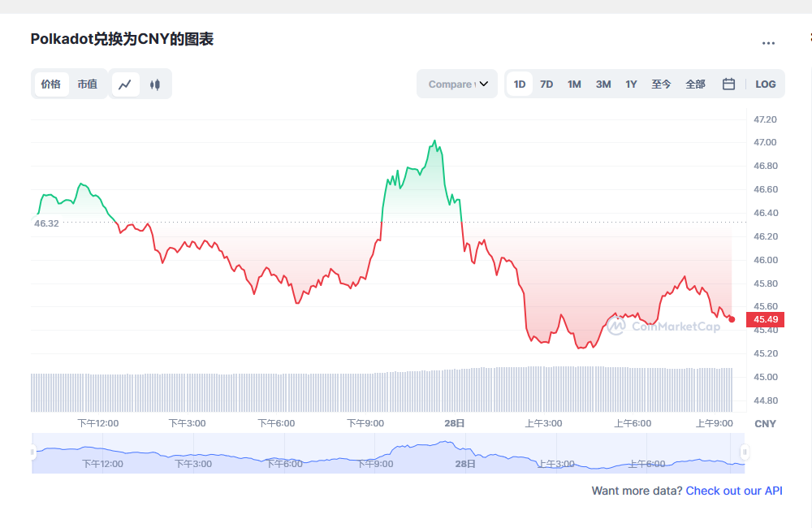Open the calendar date range picker
The image size is (812, 528).
(728, 84)
